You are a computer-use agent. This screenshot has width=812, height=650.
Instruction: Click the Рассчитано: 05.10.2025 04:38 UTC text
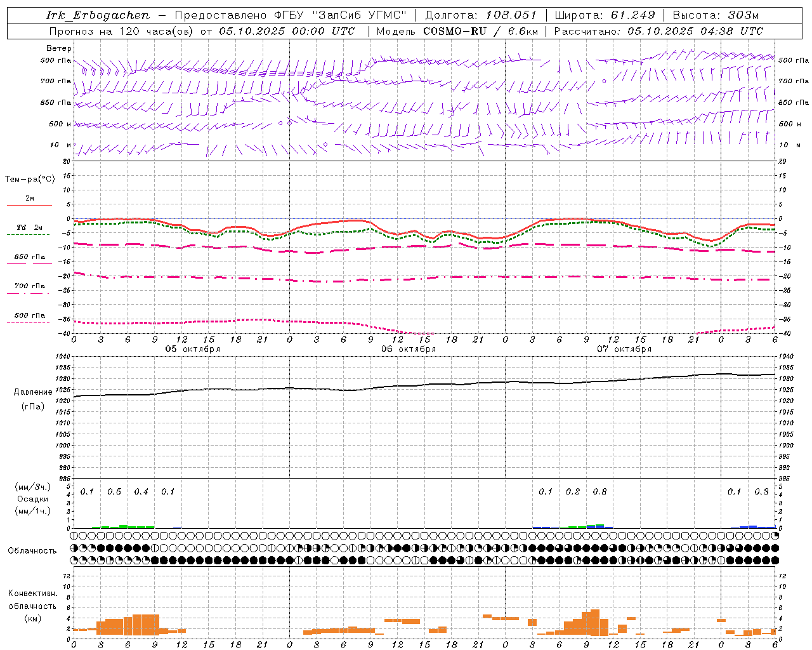pos(658,31)
